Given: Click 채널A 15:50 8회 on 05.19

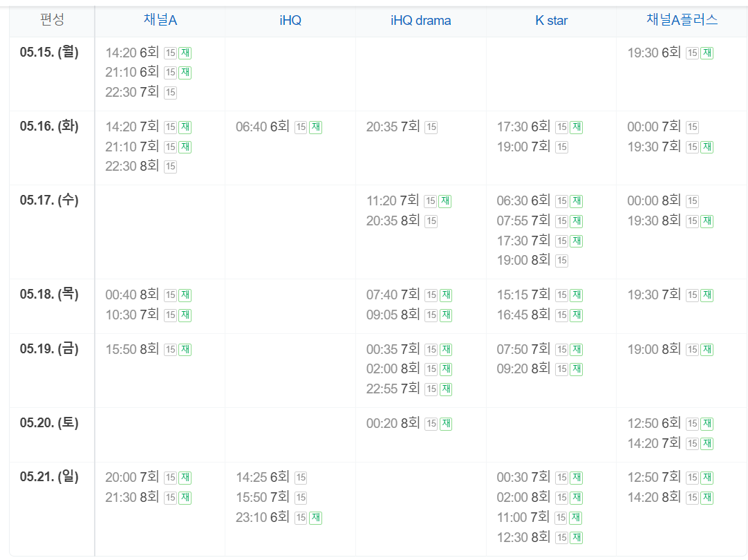Looking at the screenshot, I should point(132,349).
